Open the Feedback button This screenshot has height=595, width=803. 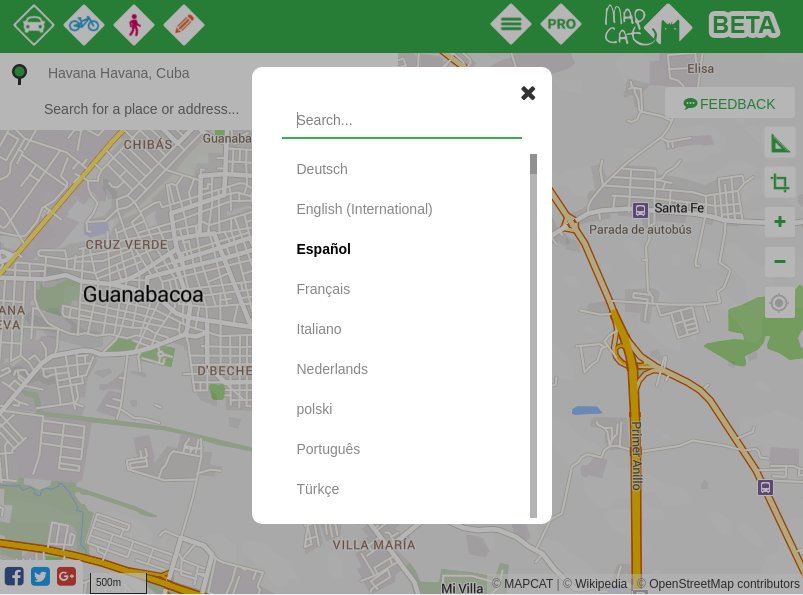730,104
